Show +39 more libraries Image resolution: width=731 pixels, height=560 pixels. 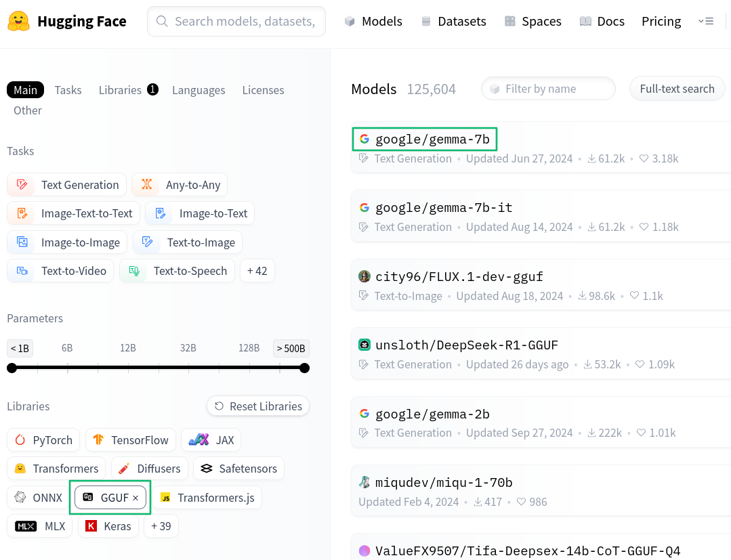[161, 526]
